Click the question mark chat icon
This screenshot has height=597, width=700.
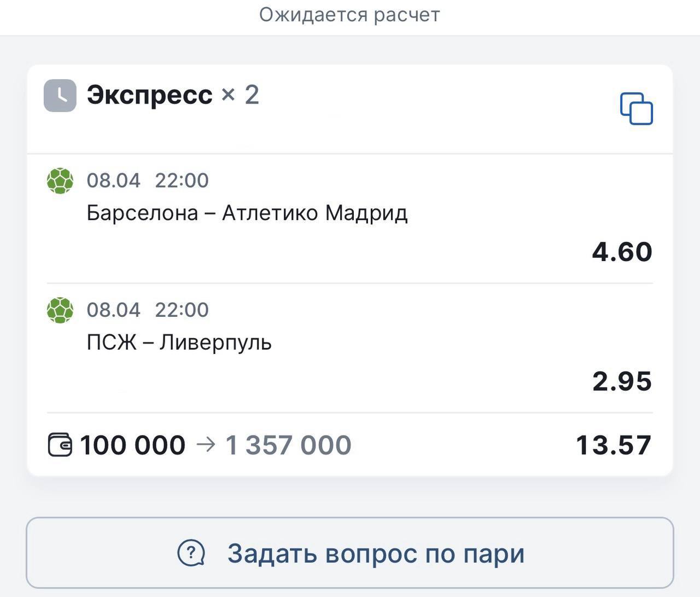[191, 553]
